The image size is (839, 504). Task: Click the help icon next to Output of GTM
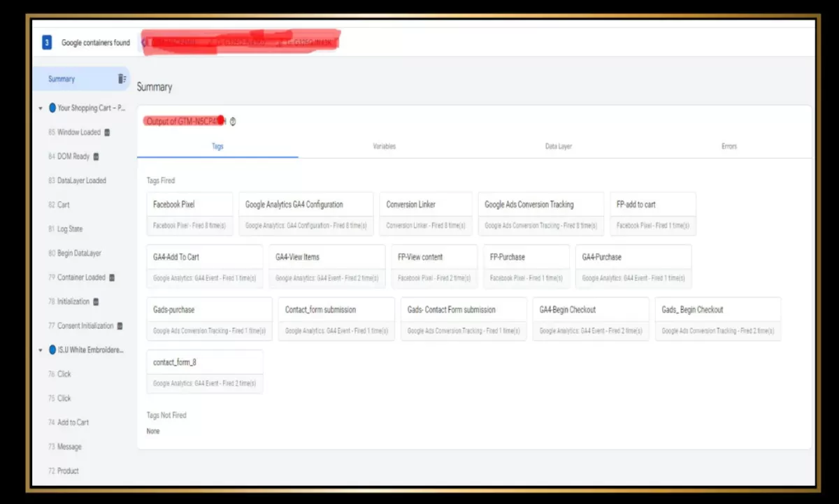(x=233, y=122)
